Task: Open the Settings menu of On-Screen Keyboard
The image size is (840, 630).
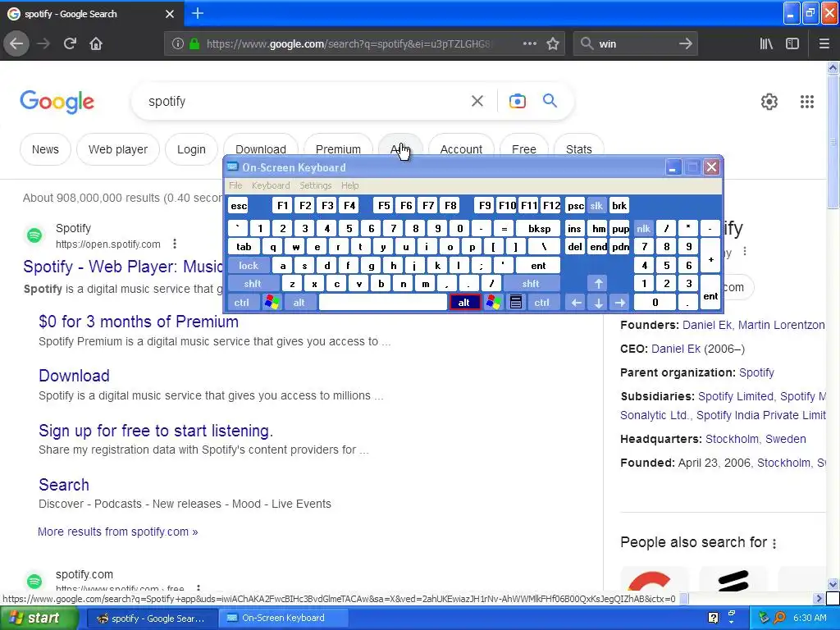Action: click(x=316, y=185)
